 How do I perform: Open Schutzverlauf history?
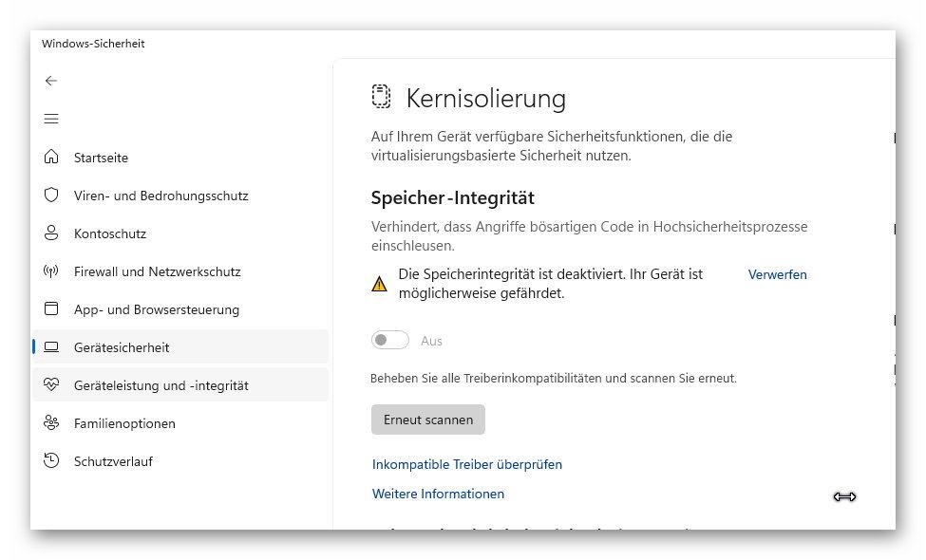click(x=180, y=461)
